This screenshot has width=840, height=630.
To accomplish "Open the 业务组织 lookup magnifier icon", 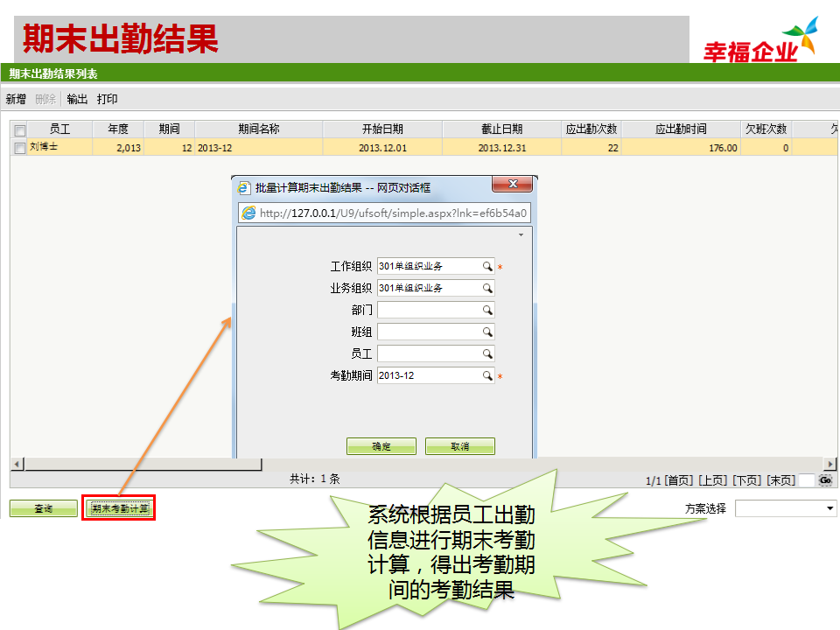I will (x=487, y=287).
